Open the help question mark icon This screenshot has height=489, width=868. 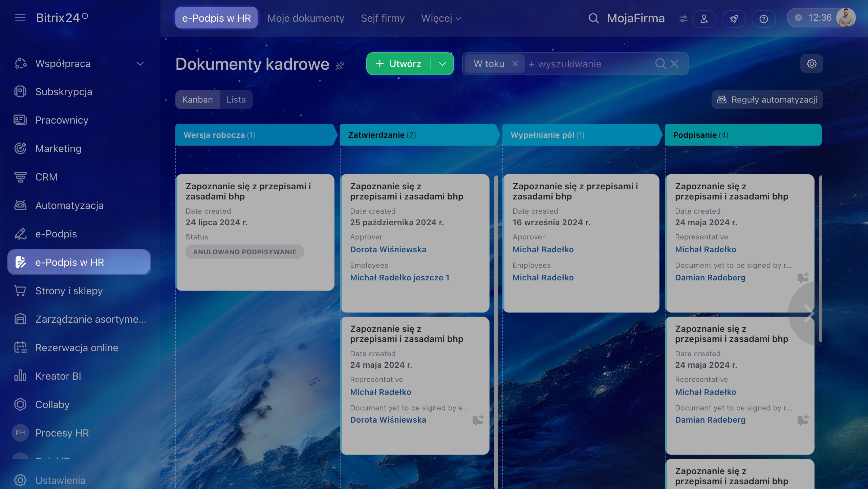(x=763, y=19)
